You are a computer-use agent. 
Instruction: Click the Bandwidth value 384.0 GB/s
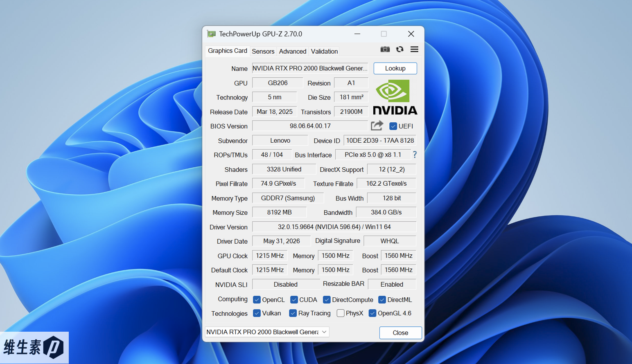386,212
